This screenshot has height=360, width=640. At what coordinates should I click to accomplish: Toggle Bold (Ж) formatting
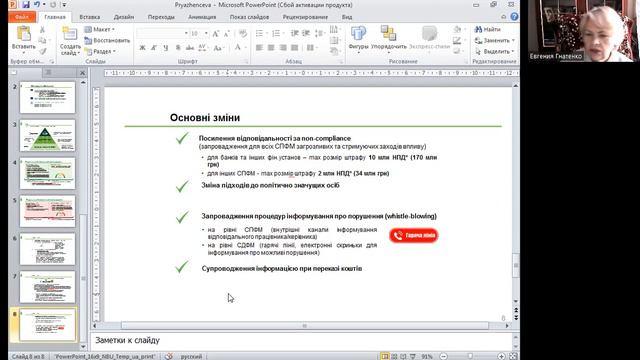142,48
